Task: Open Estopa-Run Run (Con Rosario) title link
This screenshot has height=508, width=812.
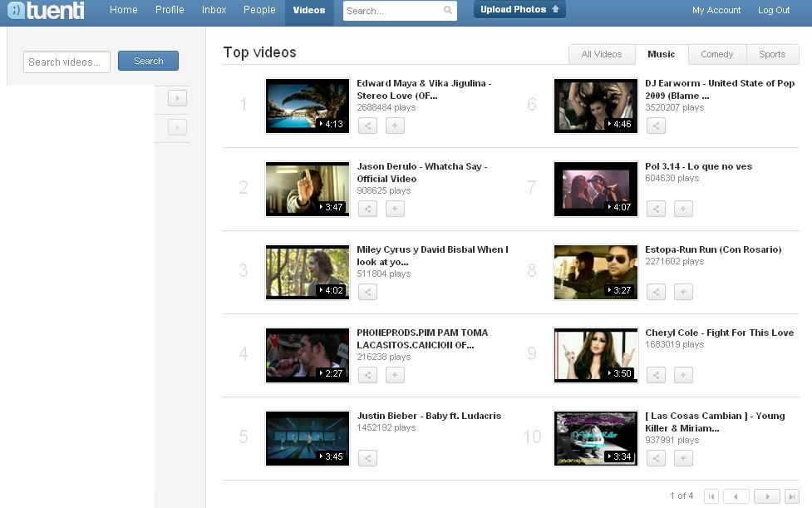Action: [713, 249]
